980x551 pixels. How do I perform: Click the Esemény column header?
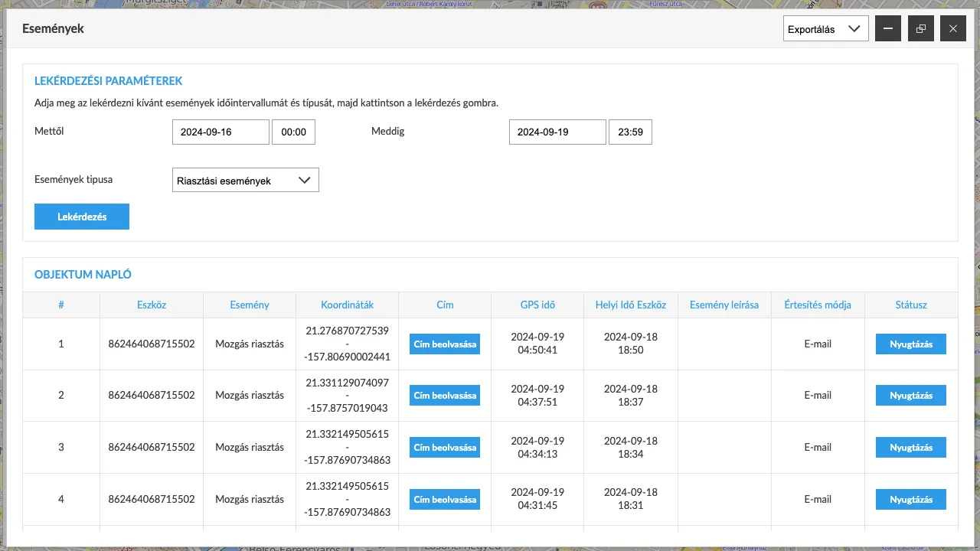(250, 305)
